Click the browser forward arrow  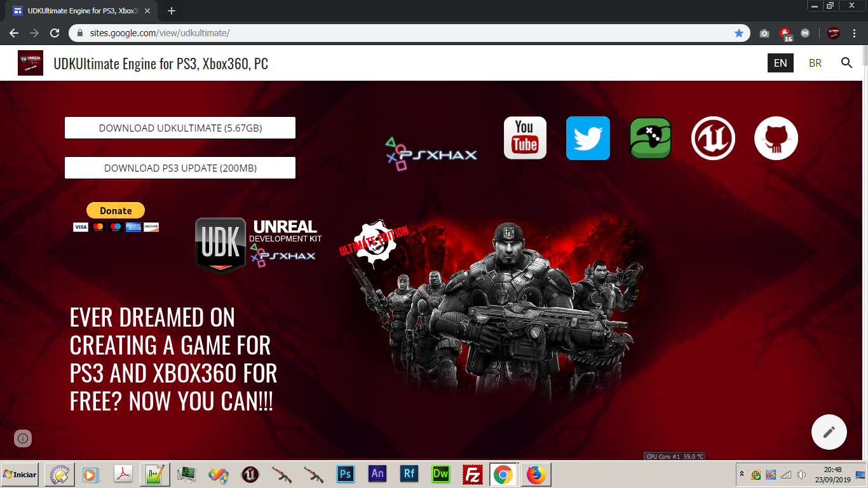(x=34, y=33)
